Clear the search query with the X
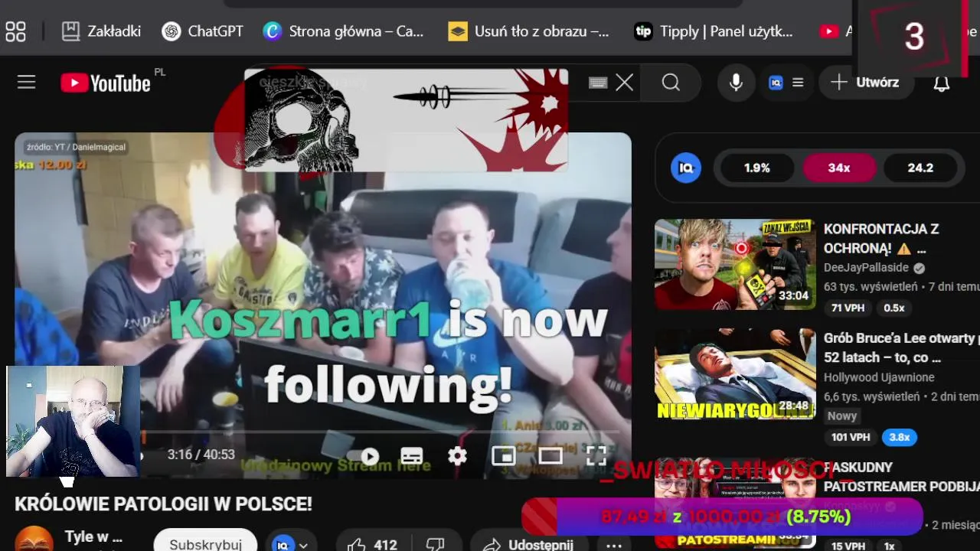The height and width of the screenshot is (551, 980). (625, 83)
